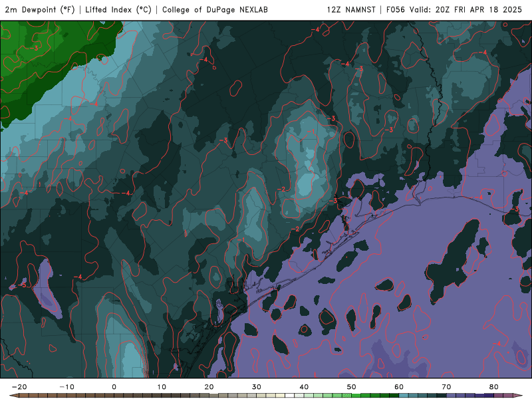The height and width of the screenshot is (399, 532).
Task: Click the "30" colorbar label
Action: (257, 387)
